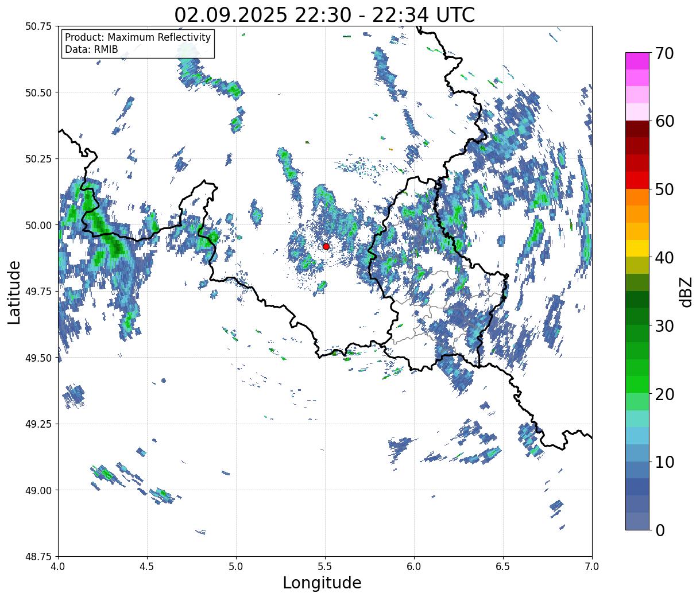Click the 50.50 latitude tick label
Image resolution: width=700 pixels, height=597 pixels.
click(x=38, y=92)
